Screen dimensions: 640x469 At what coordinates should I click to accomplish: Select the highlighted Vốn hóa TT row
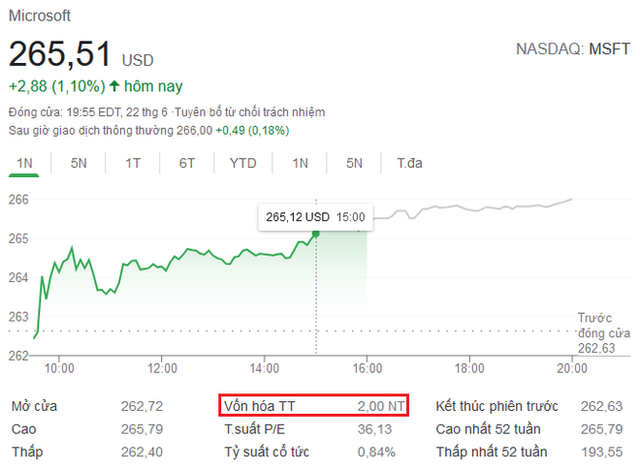[313, 407]
